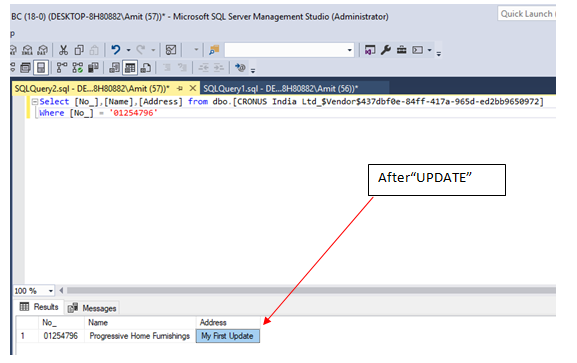Select the cell 01254796
577x363 pixels.
(61, 336)
